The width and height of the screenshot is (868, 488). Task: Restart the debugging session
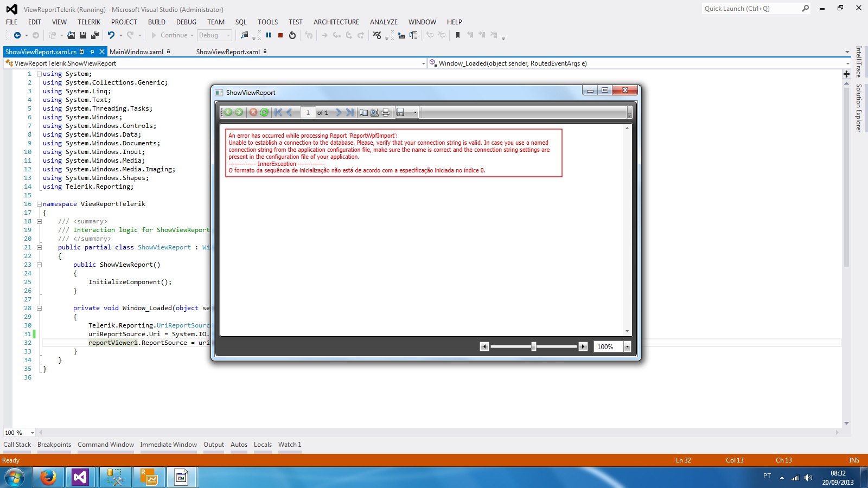[292, 35]
